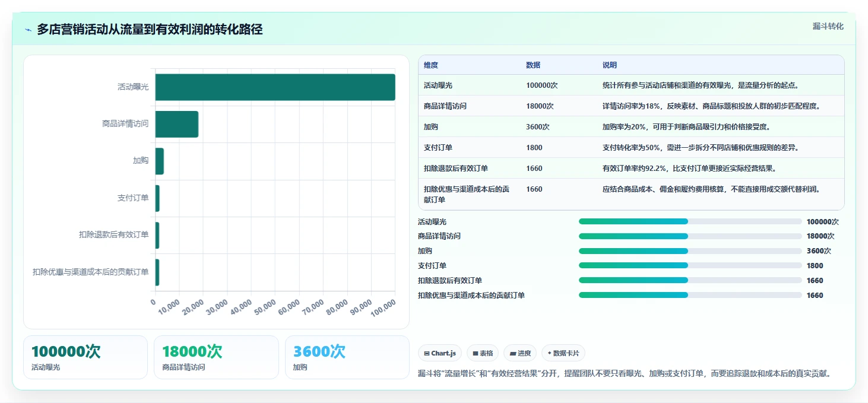
Task: Click the table description 加购率为20%
Action: [686, 127]
